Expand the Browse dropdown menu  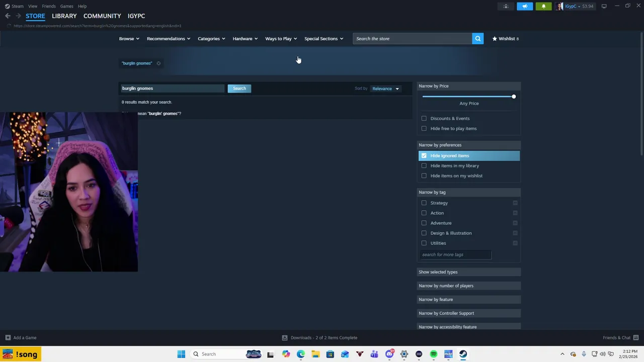[x=129, y=39]
